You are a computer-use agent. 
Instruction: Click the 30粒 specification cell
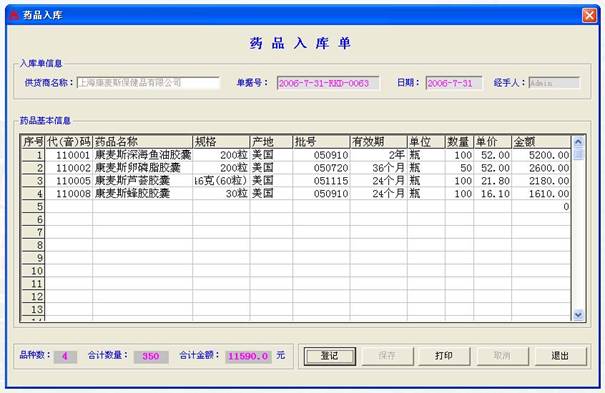click(x=221, y=193)
